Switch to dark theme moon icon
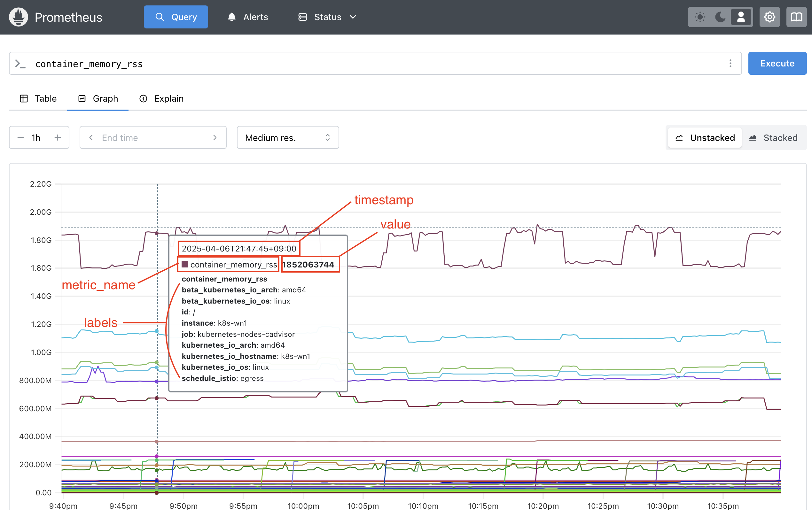 click(x=720, y=17)
